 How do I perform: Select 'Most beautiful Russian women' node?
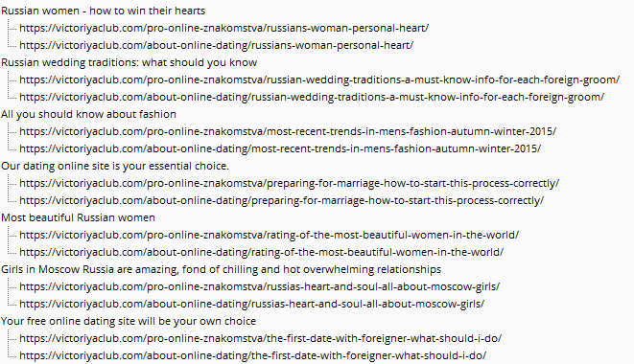click(x=78, y=217)
